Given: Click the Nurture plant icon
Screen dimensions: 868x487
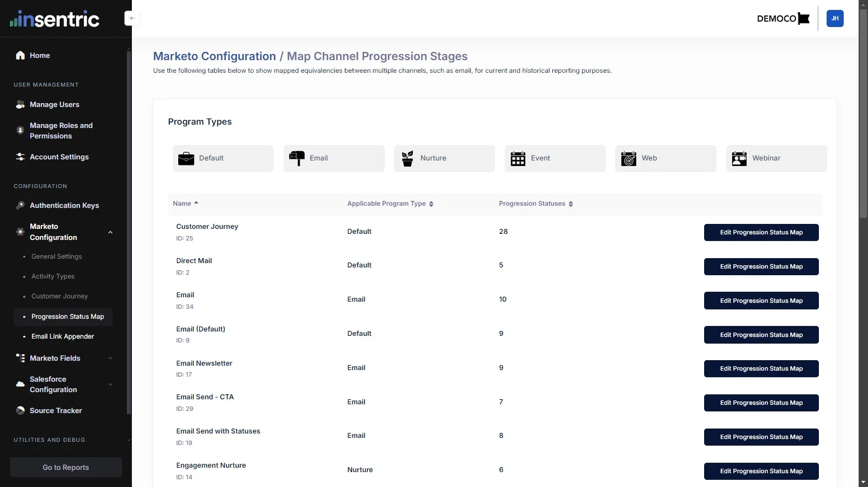Looking at the screenshot, I should (407, 158).
